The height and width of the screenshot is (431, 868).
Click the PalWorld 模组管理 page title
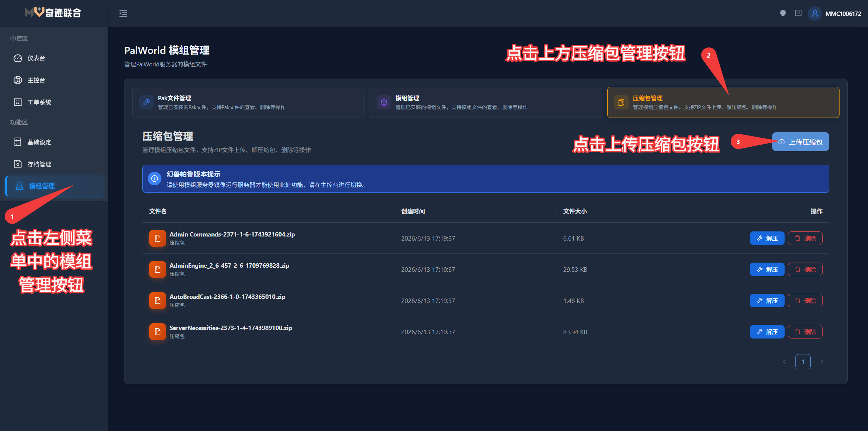tap(167, 50)
